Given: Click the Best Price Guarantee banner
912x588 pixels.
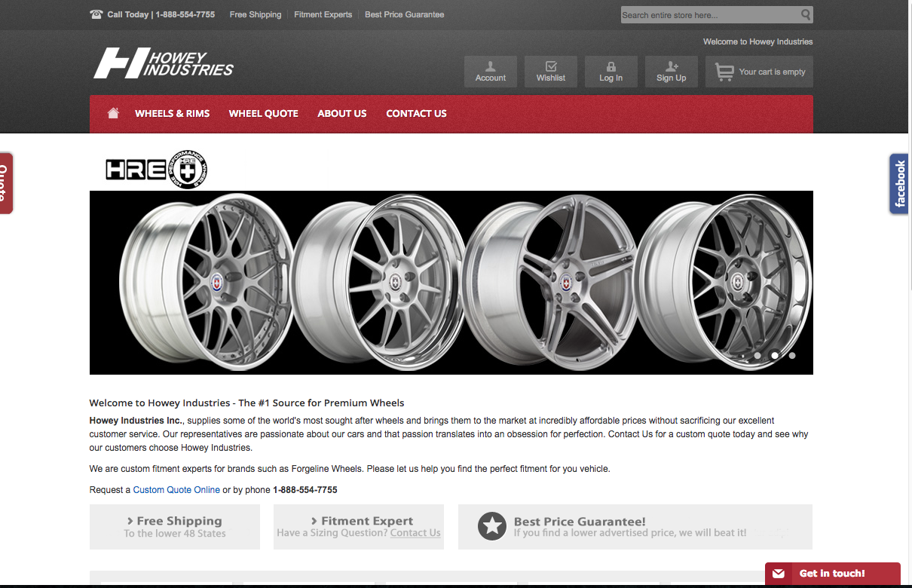Looking at the screenshot, I should 635,526.
